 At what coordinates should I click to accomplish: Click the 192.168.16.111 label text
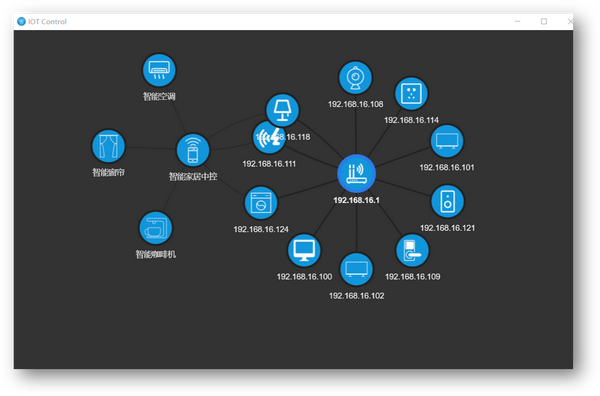point(269,164)
